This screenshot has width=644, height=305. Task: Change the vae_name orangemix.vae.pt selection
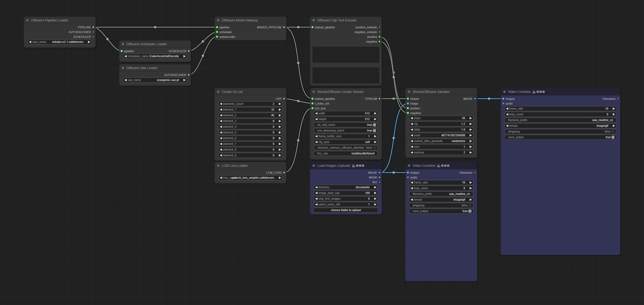(167, 80)
